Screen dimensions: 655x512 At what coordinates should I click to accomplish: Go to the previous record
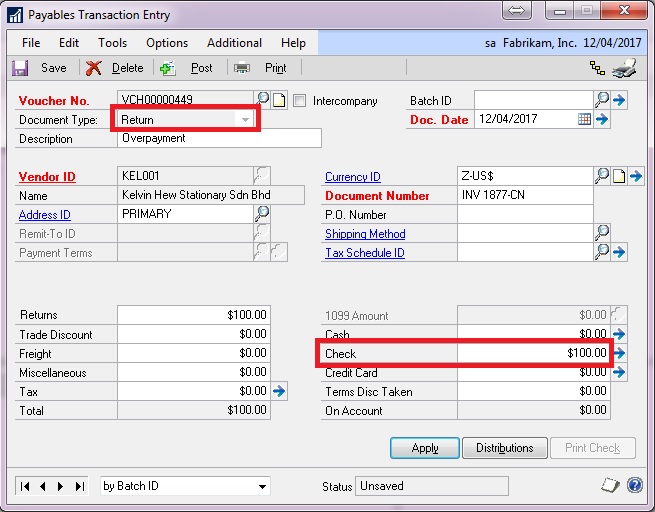coord(43,486)
